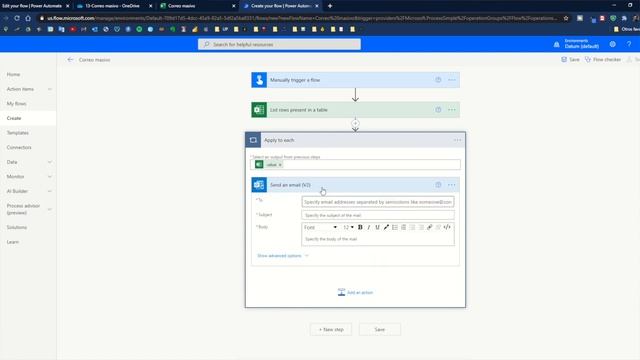Click the Excel icon on List rows step
The height and width of the screenshot is (360, 640).
coord(259,110)
